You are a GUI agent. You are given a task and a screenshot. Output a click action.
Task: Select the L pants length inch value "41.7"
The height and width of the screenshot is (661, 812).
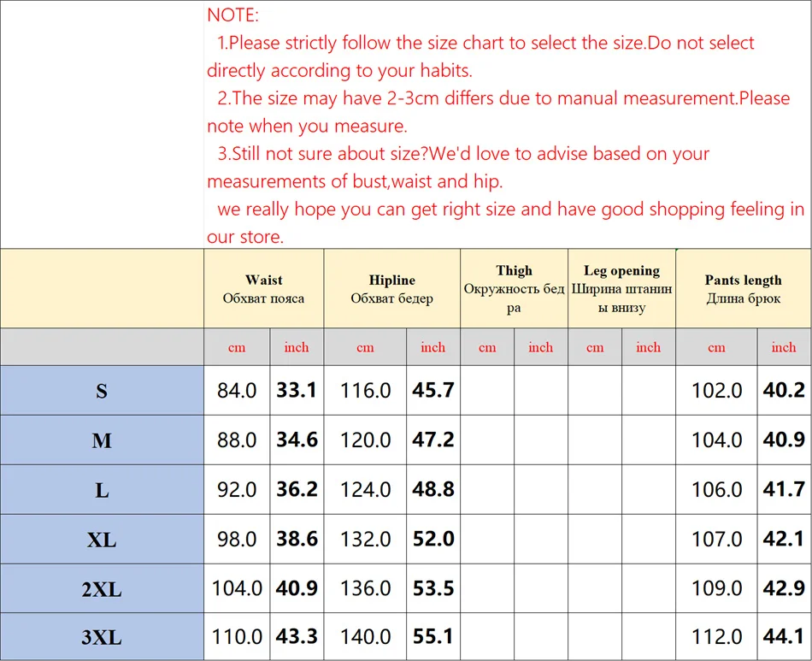pos(784,489)
